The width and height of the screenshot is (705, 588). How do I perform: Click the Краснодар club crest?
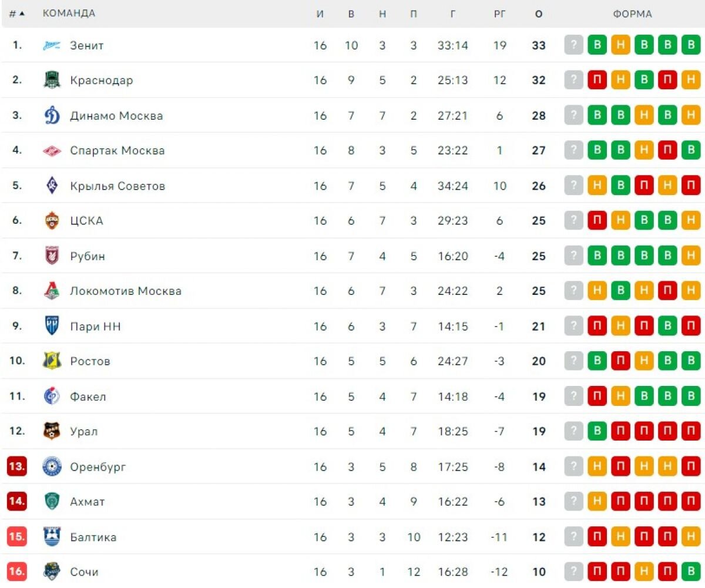pyautogui.click(x=52, y=80)
